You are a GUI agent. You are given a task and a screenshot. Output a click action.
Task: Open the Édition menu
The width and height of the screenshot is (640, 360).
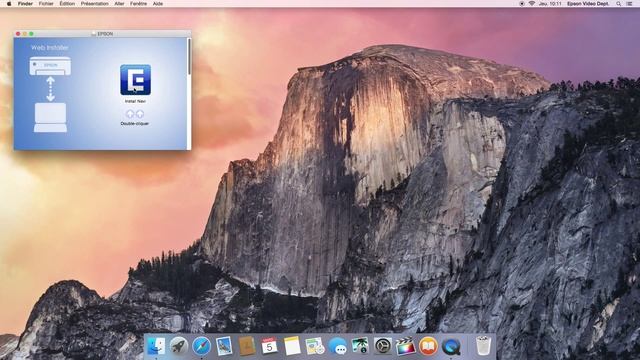pos(67,4)
